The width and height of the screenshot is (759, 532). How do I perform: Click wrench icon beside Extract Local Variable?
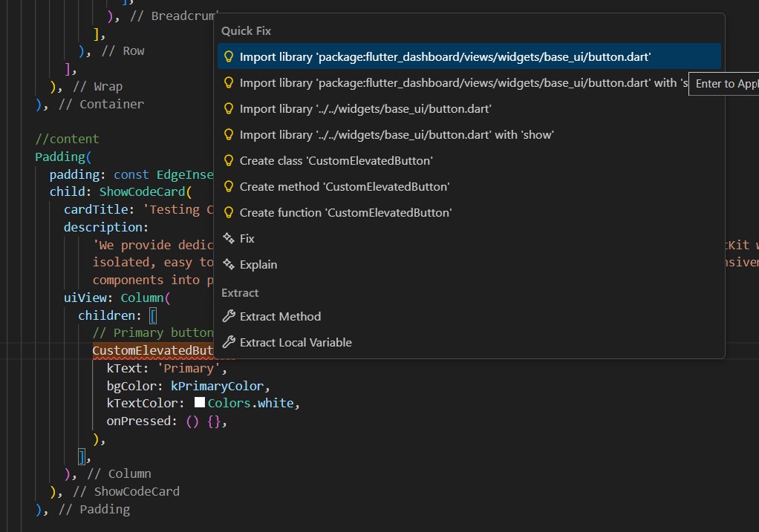pos(229,343)
